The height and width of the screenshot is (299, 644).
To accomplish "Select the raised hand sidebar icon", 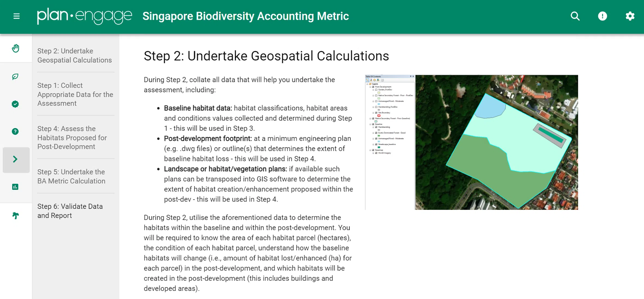I will pyautogui.click(x=16, y=49).
